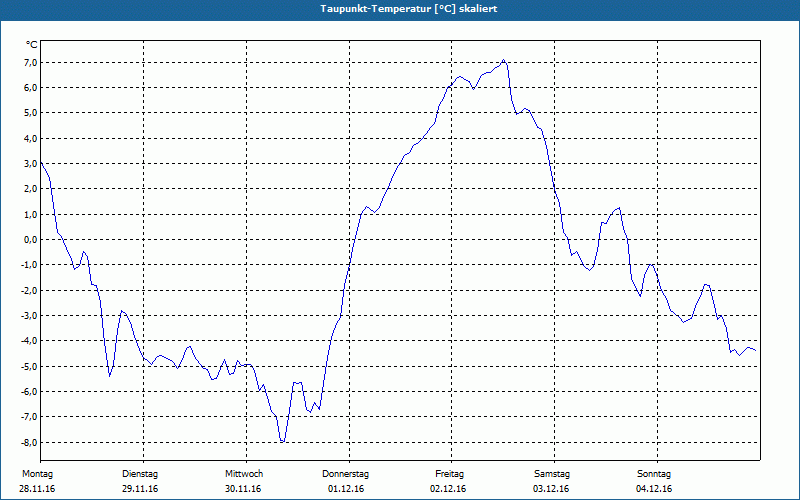Click the Freitag day label
800x500 pixels.
pyautogui.click(x=449, y=474)
